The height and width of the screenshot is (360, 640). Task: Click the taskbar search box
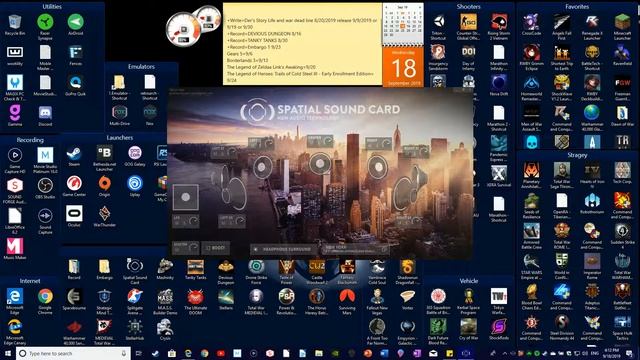[73, 353]
